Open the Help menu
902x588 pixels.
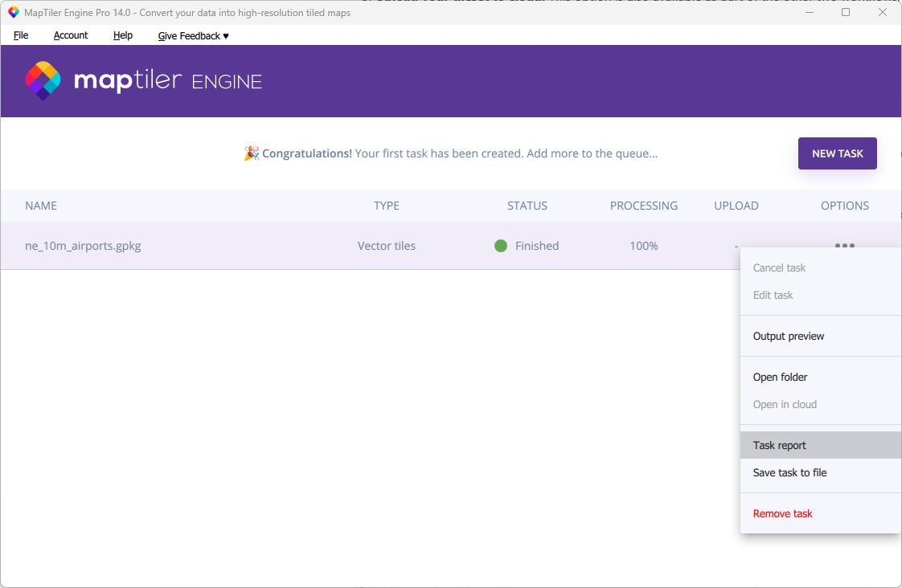[x=123, y=35]
